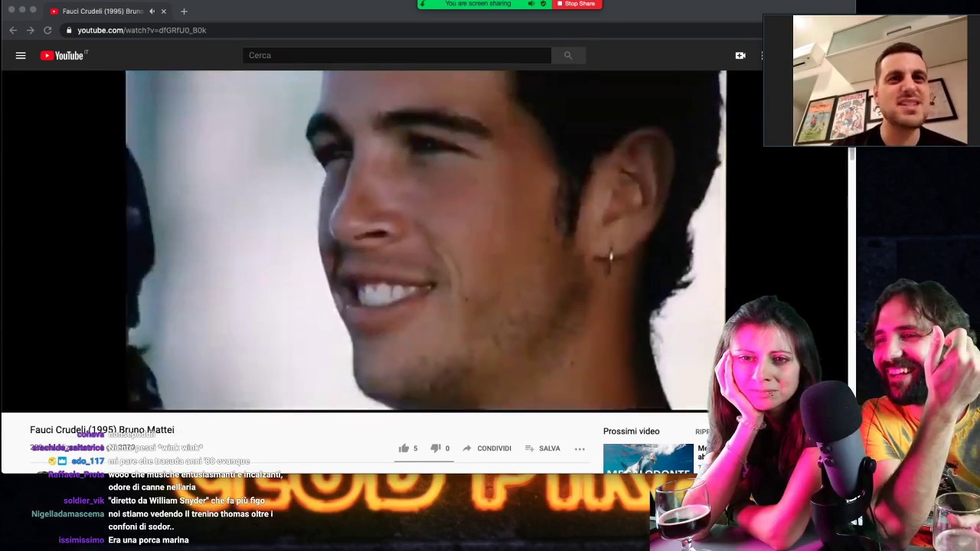Image resolution: width=980 pixels, height=551 pixels.
Task: View site info via padlock icon
Action: pos(69,30)
